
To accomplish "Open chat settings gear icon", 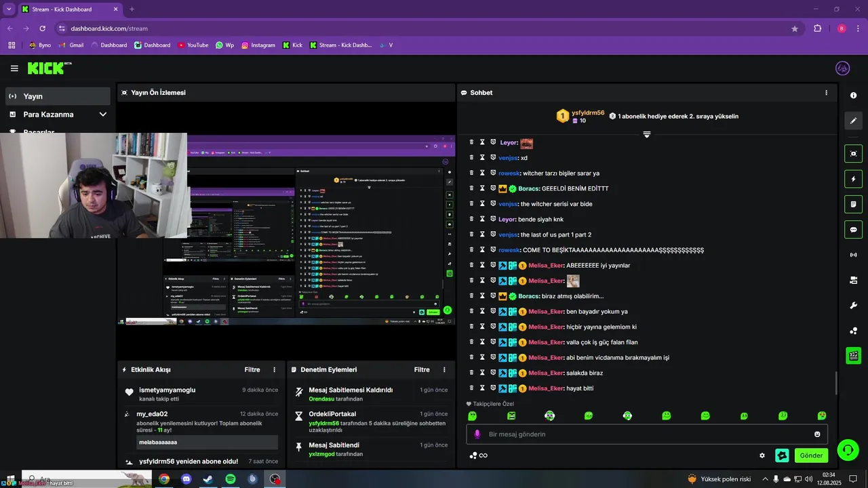I will click(x=762, y=455).
